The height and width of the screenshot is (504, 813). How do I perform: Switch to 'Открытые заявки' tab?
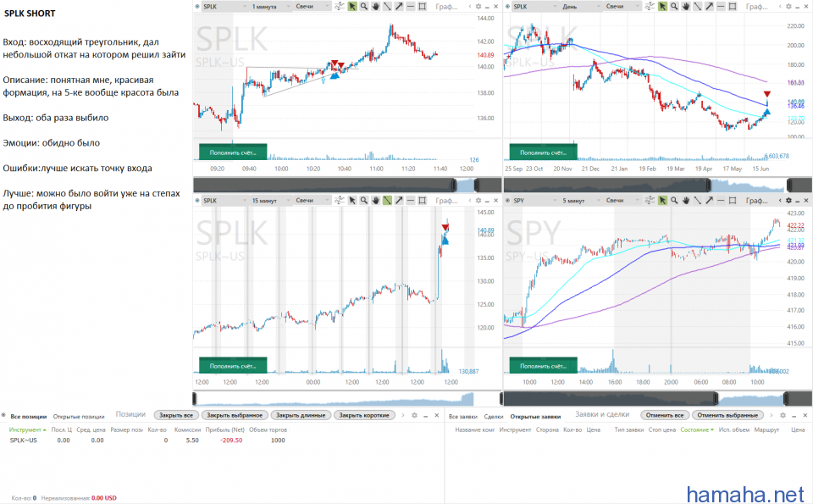click(x=535, y=417)
